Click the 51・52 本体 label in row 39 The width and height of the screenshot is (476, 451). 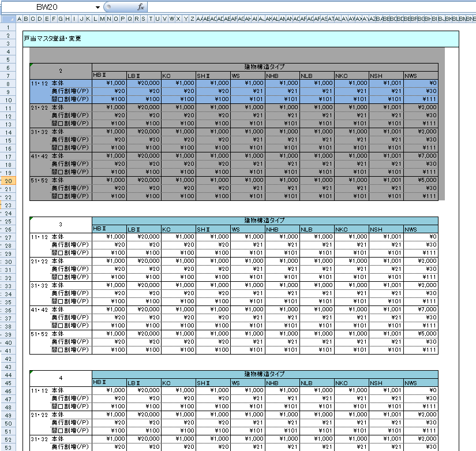47,334
